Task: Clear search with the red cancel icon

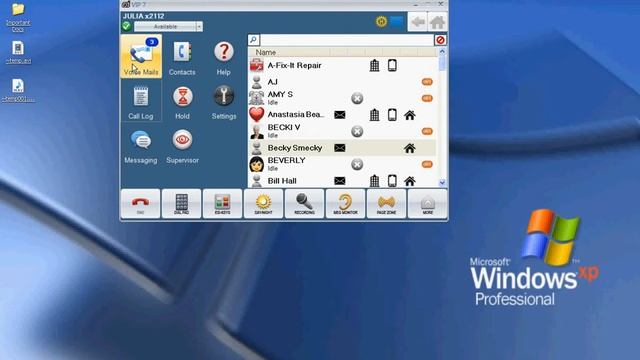Action: 440,40
